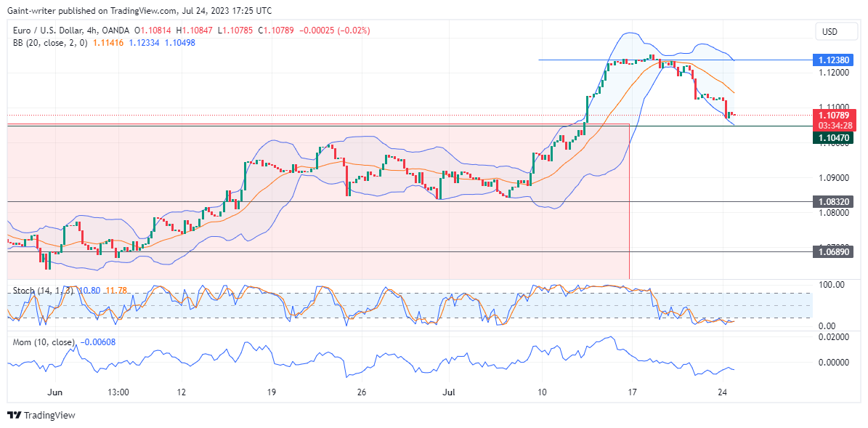Image resolution: width=868 pixels, height=428 pixels.
Task: Click the 13:00 label on time axis
Action: pyautogui.click(x=120, y=392)
